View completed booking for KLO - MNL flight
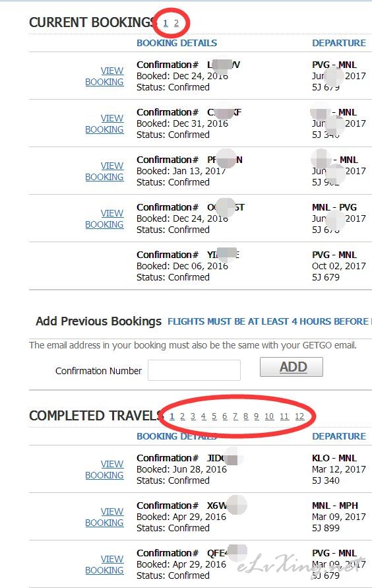Image resolution: width=372 pixels, height=588 pixels. [104, 469]
